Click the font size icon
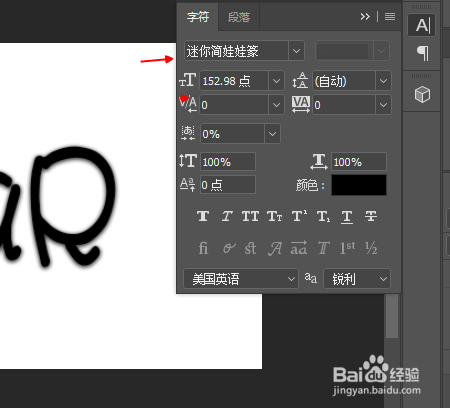Viewport: 450px width, 408px height. [x=188, y=80]
